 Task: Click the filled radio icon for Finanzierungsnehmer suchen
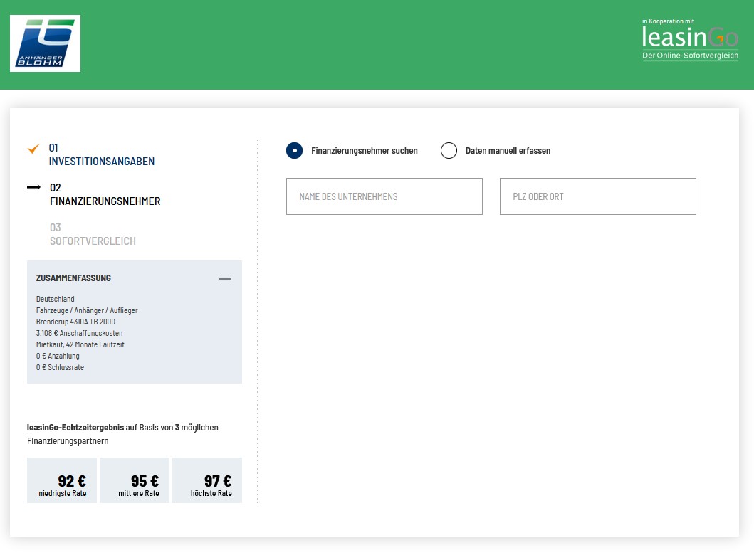(294, 150)
